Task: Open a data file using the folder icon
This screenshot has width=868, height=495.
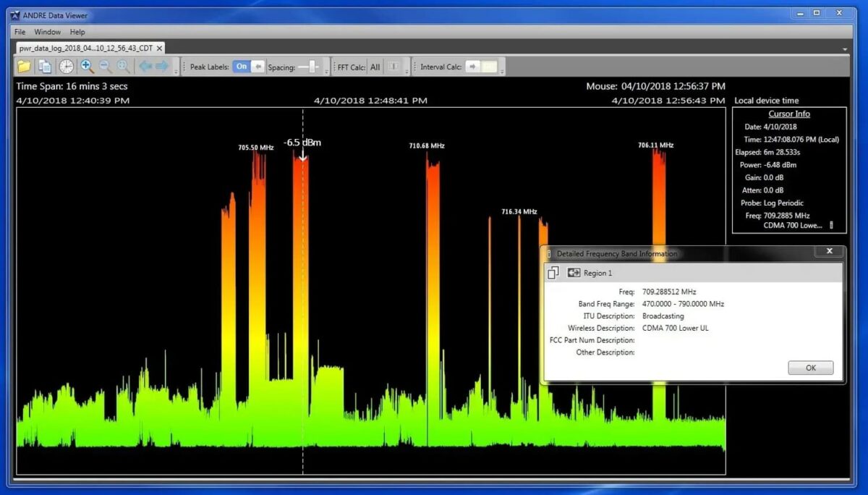Action: coord(24,66)
